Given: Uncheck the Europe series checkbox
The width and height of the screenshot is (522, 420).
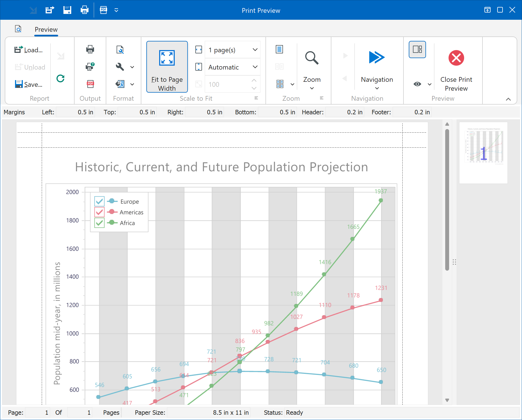Looking at the screenshot, I should click(x=99, y=201).
